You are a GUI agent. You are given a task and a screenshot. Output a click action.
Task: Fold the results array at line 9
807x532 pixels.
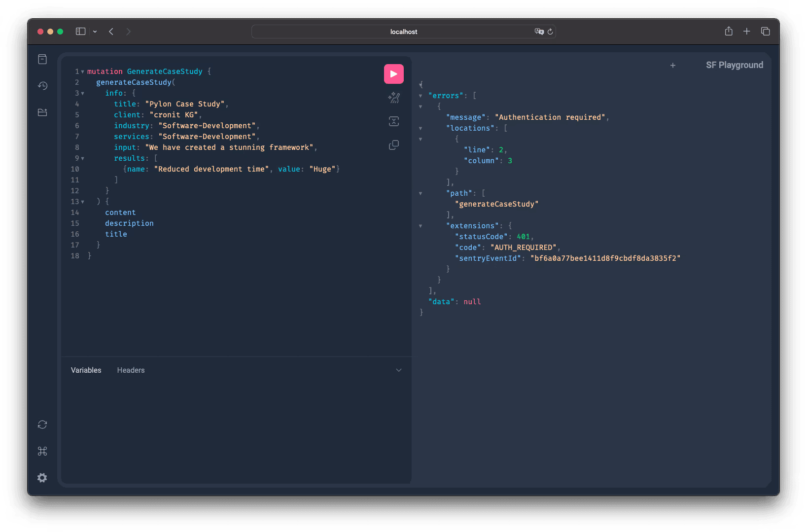pos(82,158)
